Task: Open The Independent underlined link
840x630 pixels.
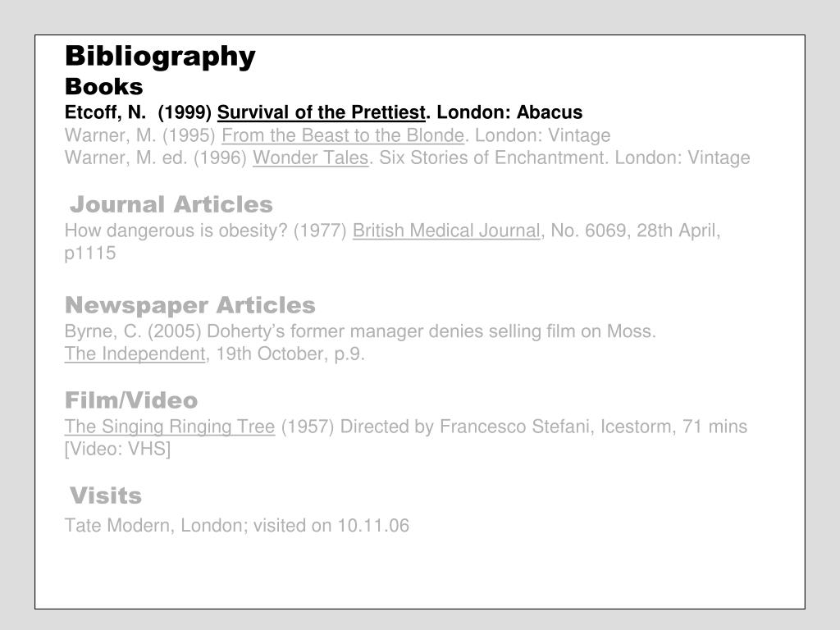Action: click(x=135, y=354)
